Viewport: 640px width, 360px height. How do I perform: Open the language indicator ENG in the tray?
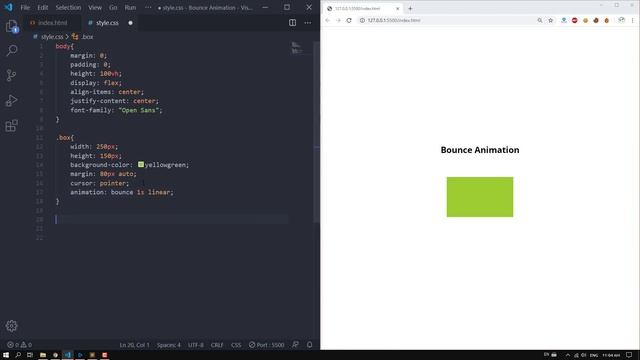594,355
